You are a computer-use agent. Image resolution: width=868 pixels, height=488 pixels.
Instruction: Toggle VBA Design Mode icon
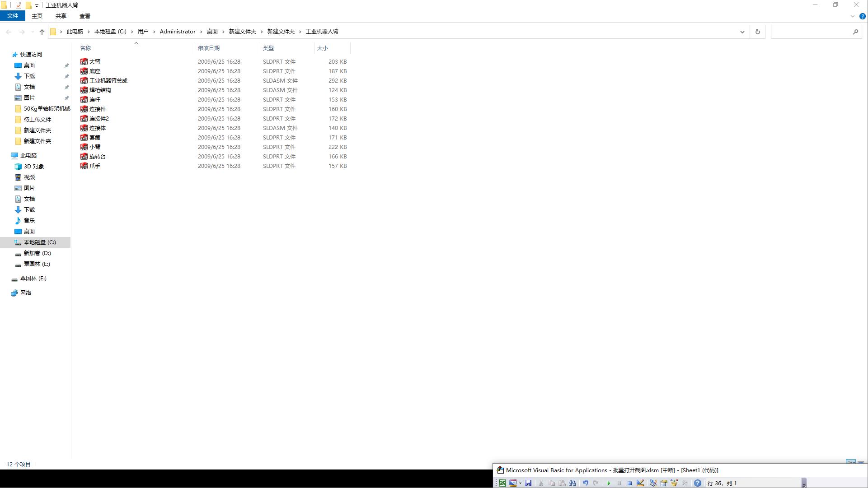coord(640,483)
